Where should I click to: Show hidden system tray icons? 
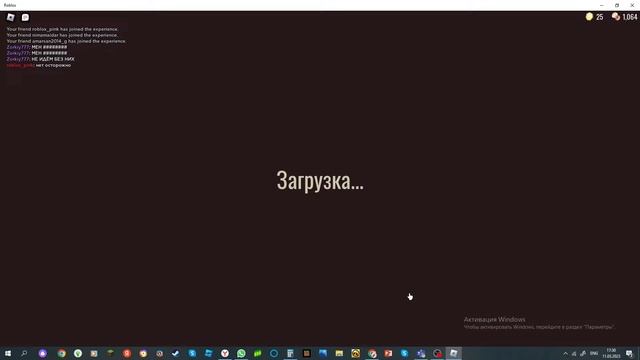[565, 353]
